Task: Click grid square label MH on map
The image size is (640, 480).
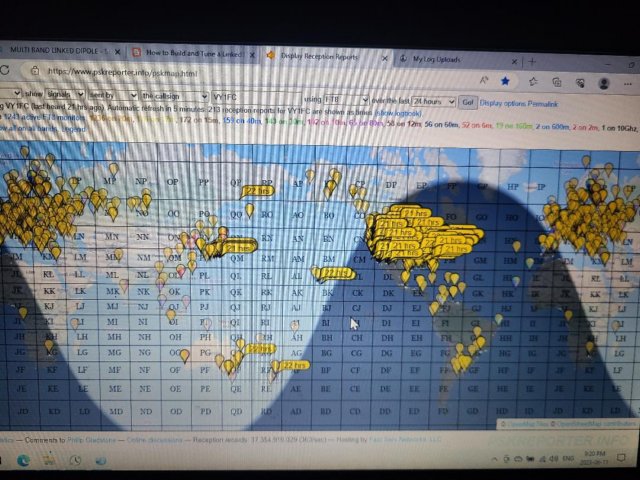Action: 114,337
